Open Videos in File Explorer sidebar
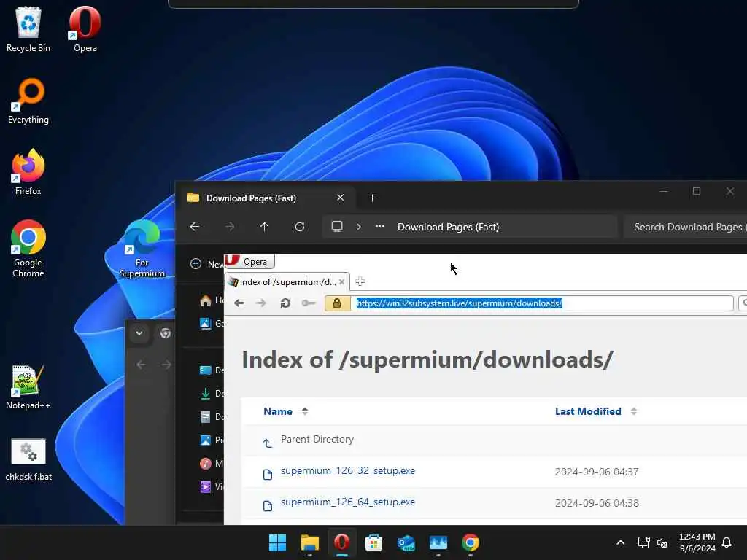747x560 pixels. click(212, 486)
